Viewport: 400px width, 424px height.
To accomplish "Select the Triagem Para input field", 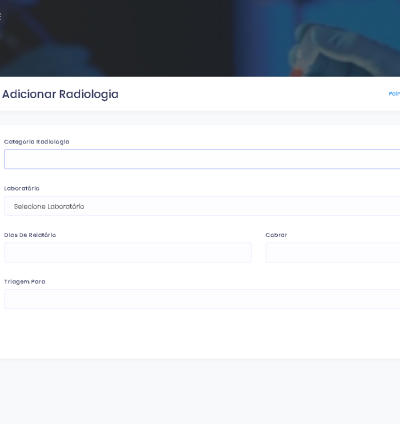I will 202,299.
